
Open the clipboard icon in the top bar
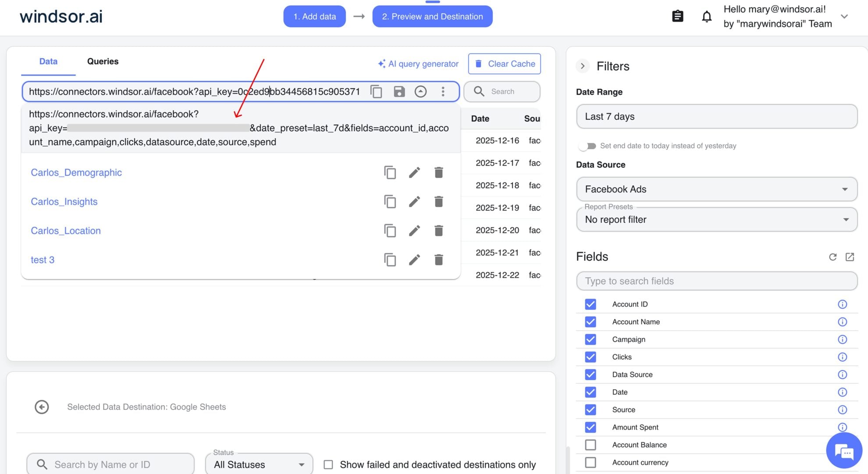[677, 16]
